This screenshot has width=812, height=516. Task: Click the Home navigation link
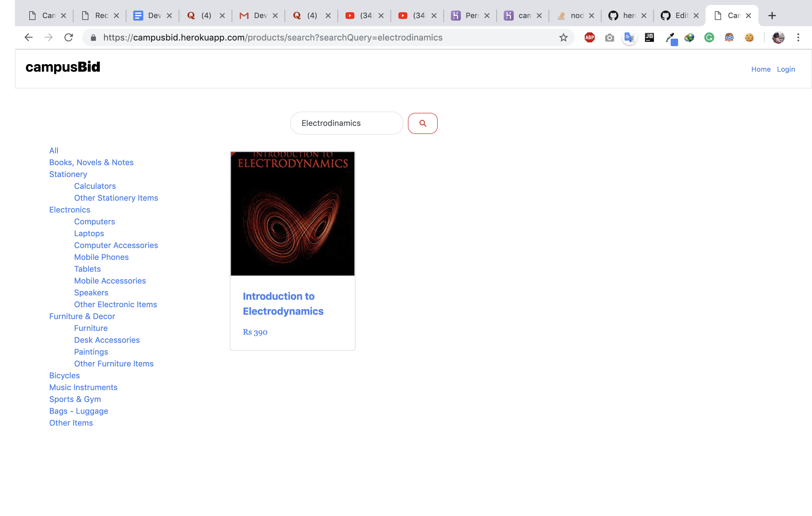coord(761,69)
